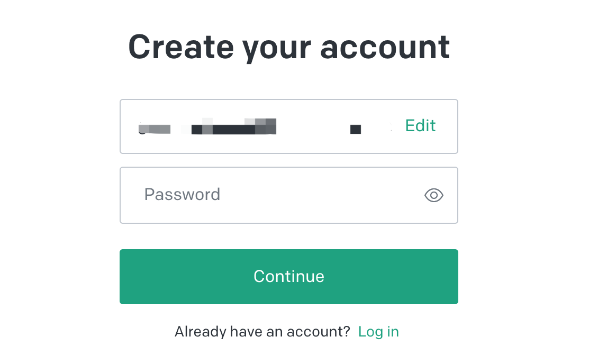Select the Password placeholder text

(183, 195)
